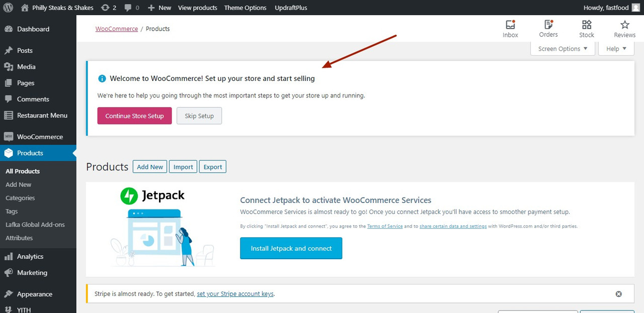This screenshot has width=644, height=313.
Task: Click the Posts pin icon in sidebar
Action: pyautogui.click(x=9, y=51)
